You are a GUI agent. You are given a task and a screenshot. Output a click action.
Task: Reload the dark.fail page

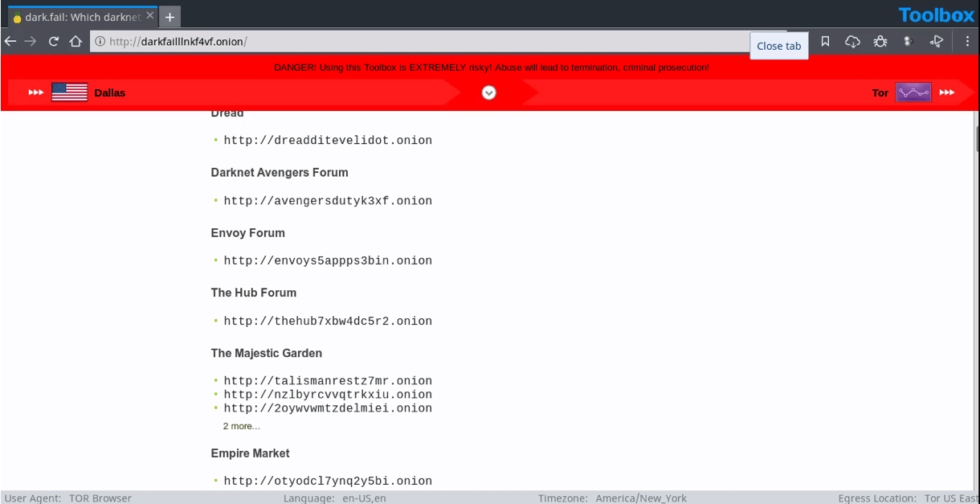click(54, 41)
